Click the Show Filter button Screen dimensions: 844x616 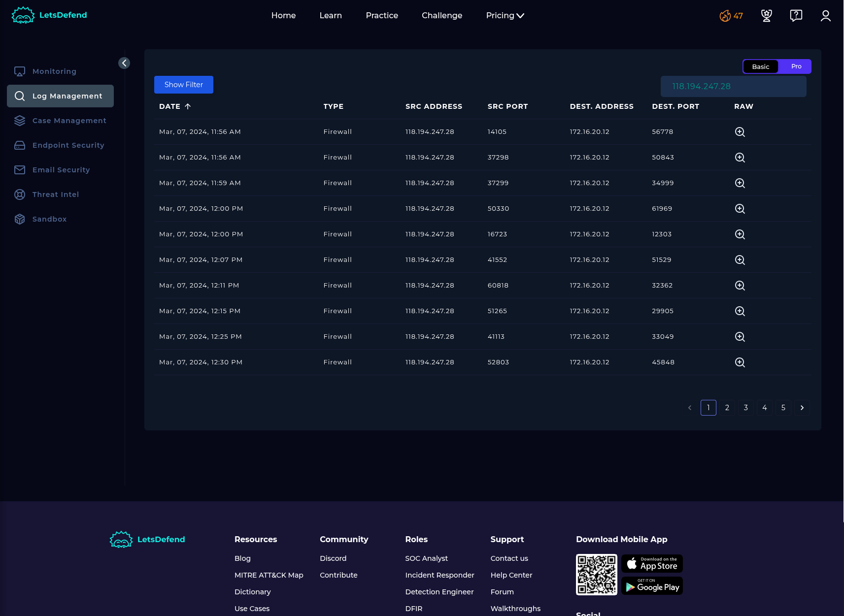184,85
